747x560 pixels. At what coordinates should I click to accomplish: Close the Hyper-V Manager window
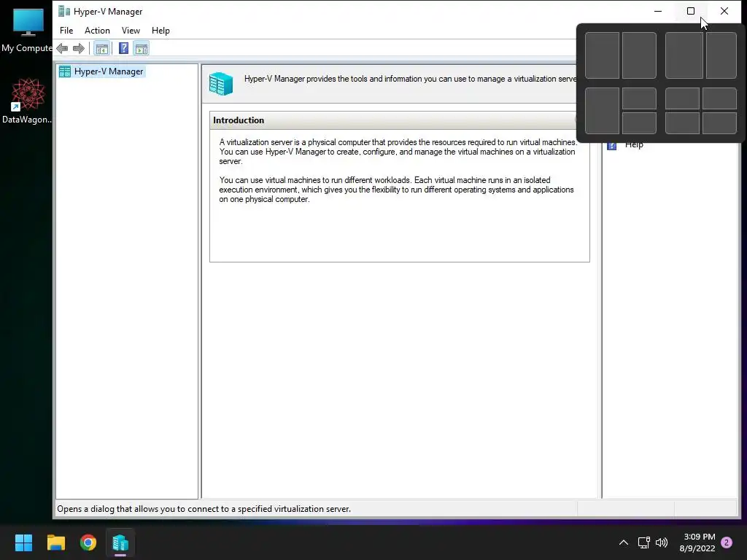(724, 11)
